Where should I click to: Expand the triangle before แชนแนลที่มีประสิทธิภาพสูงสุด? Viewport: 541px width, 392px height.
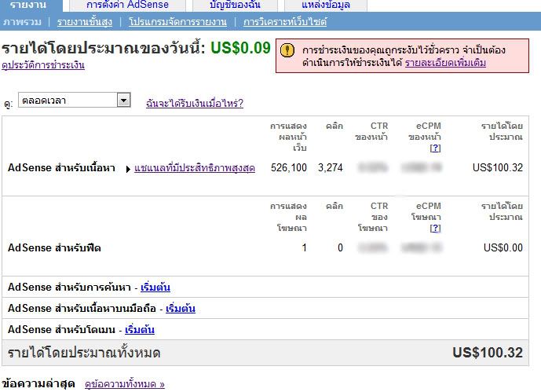(128, 169)
